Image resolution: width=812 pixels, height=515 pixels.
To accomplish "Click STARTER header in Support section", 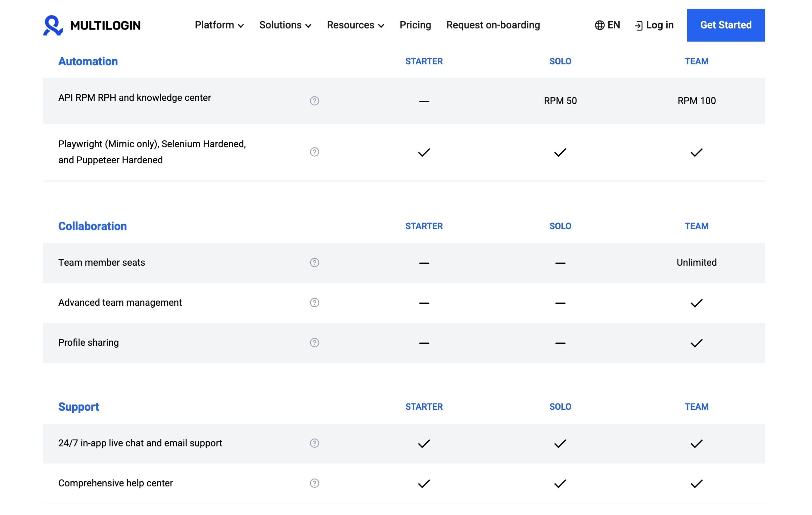I will (424, 407).
